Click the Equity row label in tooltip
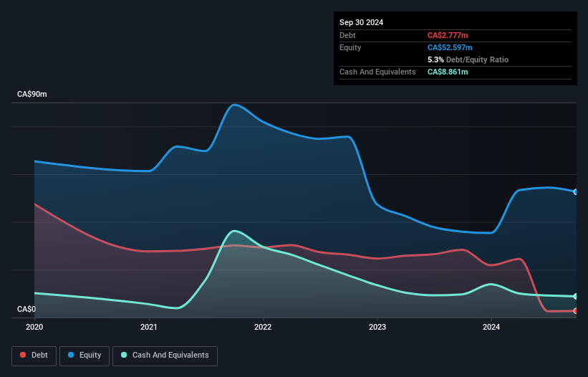Image resolution: width=588 pixels, height=377 pixels. point(350,47)
